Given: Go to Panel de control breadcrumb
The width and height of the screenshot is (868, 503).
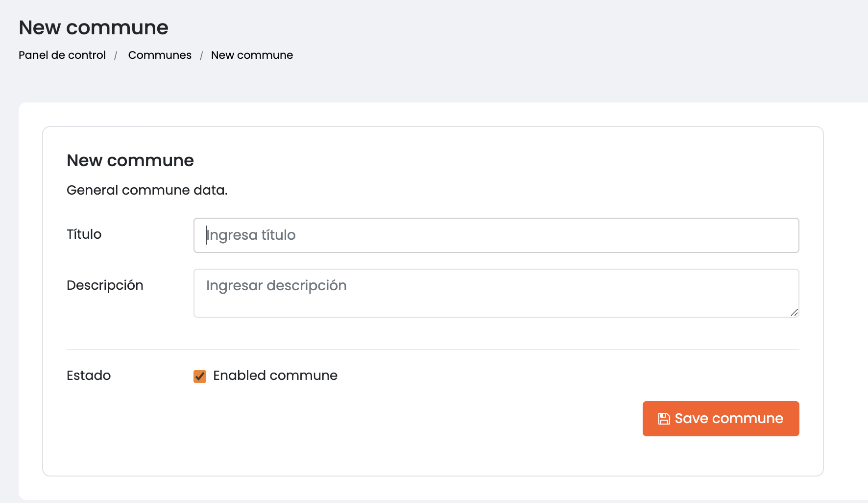Looking at the screenshot, I should (62, 55).
